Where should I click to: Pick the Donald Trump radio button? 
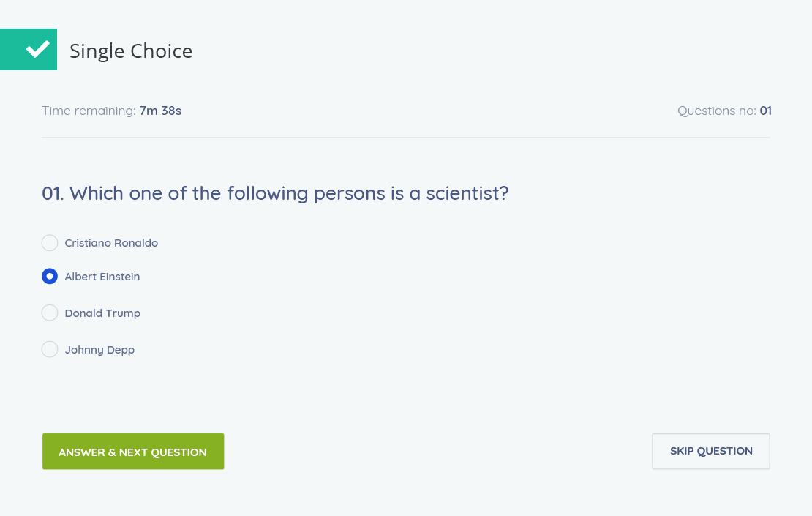coord(50,313)
